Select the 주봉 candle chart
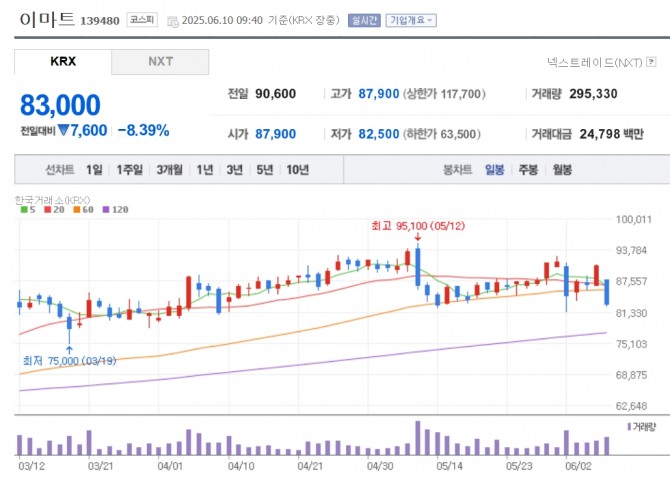The width and height of the screenshot is (670, 486). click(x=528, y=170)
